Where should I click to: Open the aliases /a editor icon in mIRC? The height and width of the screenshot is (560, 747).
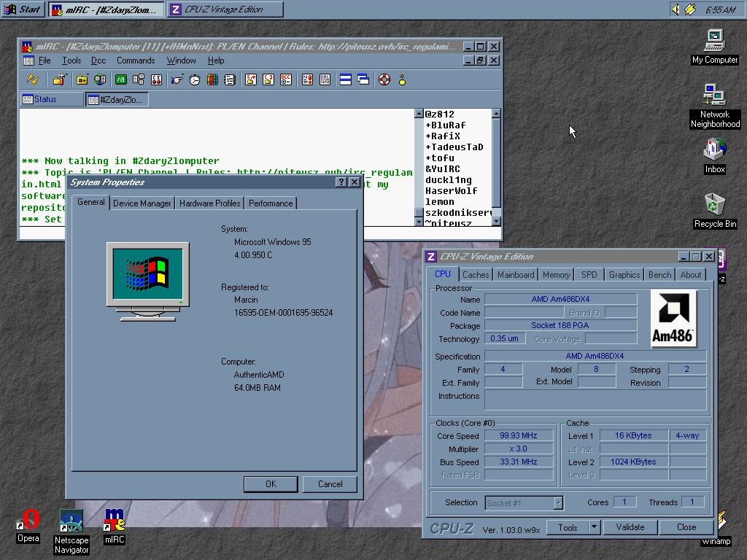pos(121,79)
